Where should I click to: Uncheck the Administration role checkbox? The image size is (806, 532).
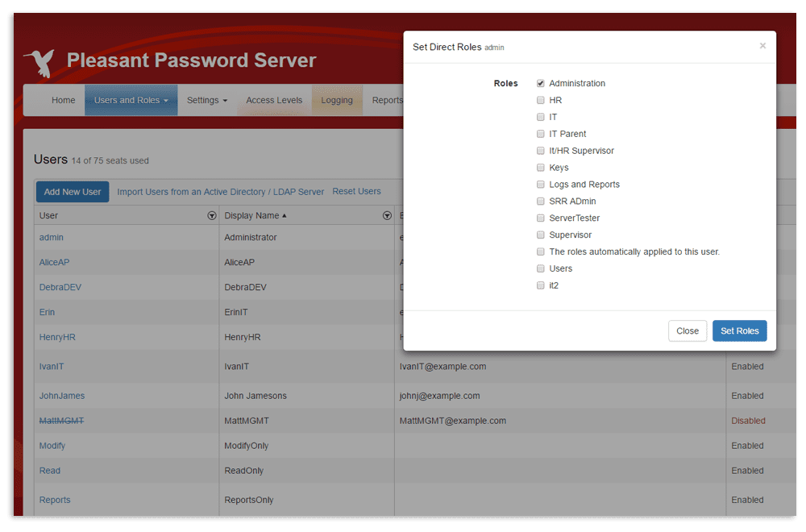click(x=540, y=83)
